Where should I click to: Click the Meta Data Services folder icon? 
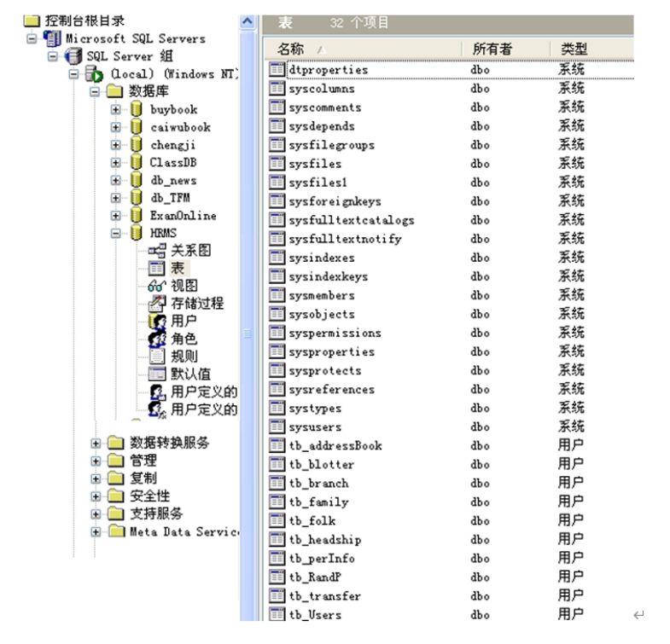(x=115, y=531)
